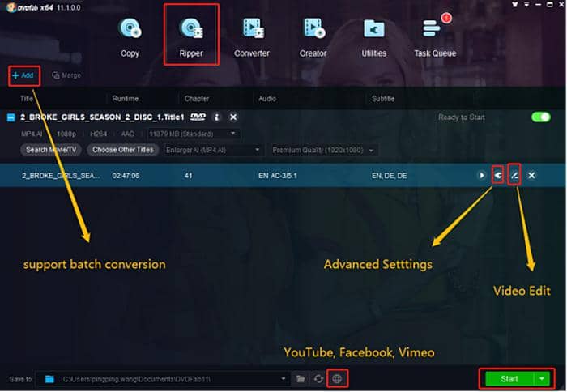Screen dimensions: 567x392
Task: Click the globe icon for online upload
Action: coord(337,378)
